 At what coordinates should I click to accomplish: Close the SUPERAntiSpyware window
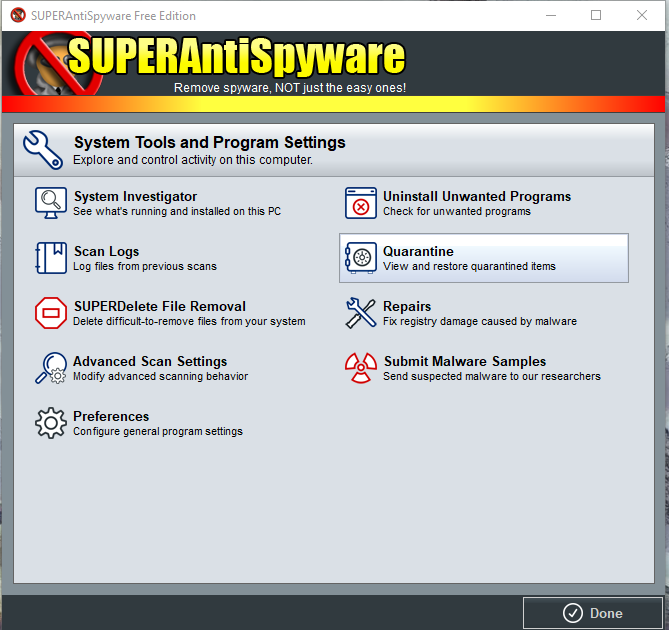pyautogui.click(x=642, y=15)
